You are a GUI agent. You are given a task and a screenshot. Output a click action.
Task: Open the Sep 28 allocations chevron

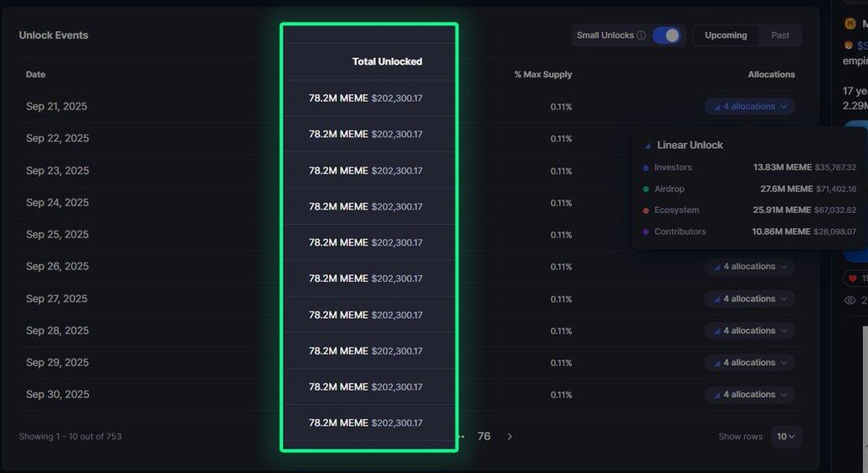pyautogui.click(x=784, y=332)
